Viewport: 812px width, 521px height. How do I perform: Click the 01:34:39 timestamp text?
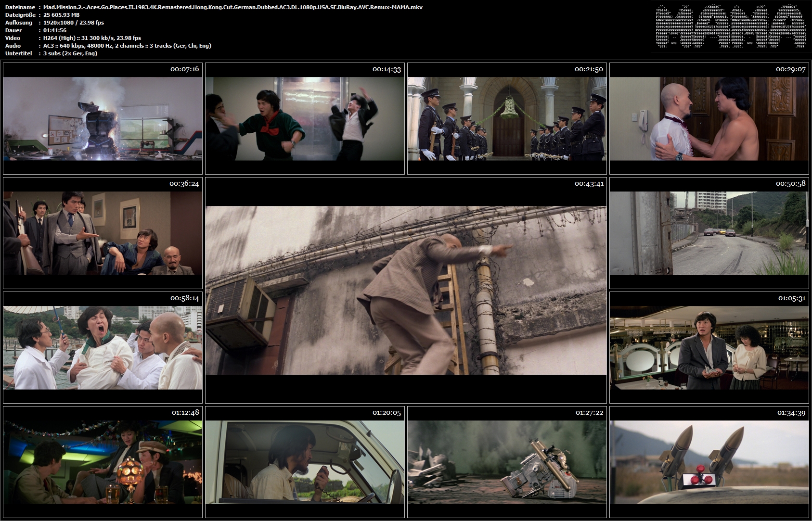click(791, 413)
